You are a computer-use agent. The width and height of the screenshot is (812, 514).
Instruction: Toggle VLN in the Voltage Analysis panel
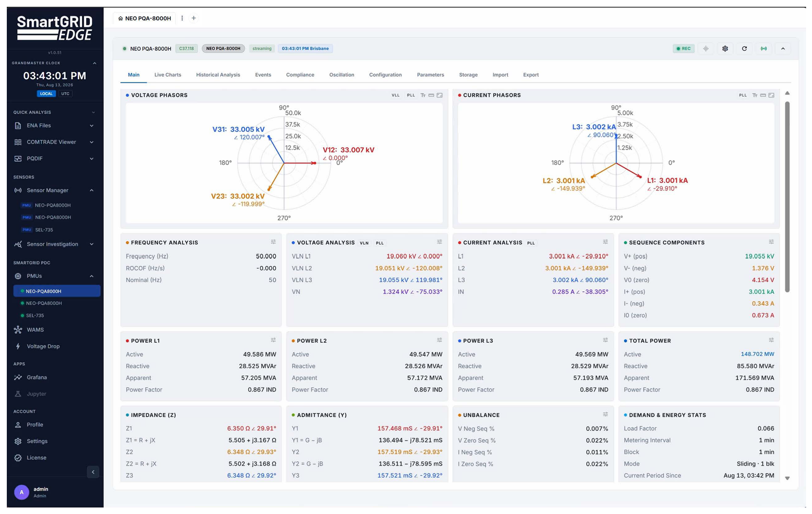click(364, 243)
